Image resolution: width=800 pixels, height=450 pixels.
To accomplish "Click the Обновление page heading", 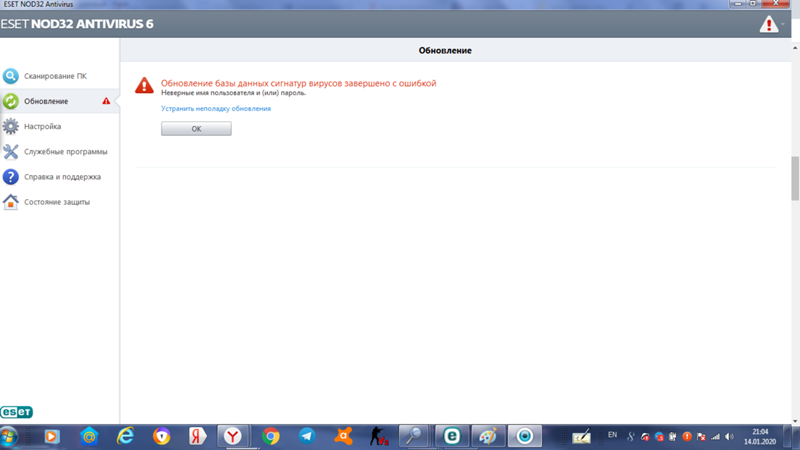I will point(445,51).
